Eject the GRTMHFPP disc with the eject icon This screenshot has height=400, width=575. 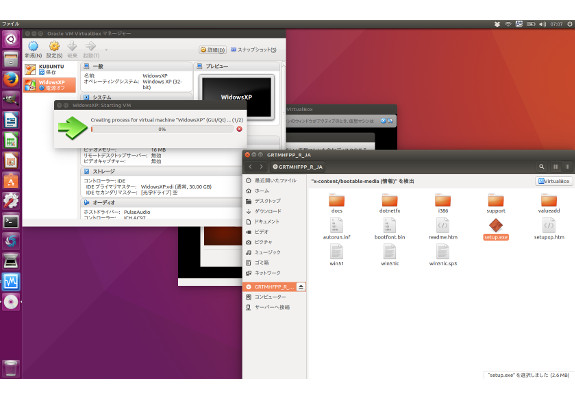pos(301,287)
